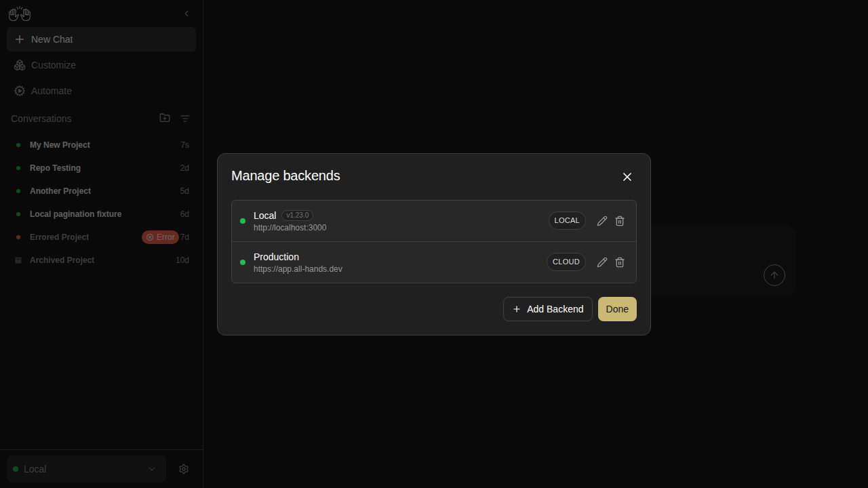
Task: Open the Local pagination fixture conversation
Action: (x=101, y=214)
